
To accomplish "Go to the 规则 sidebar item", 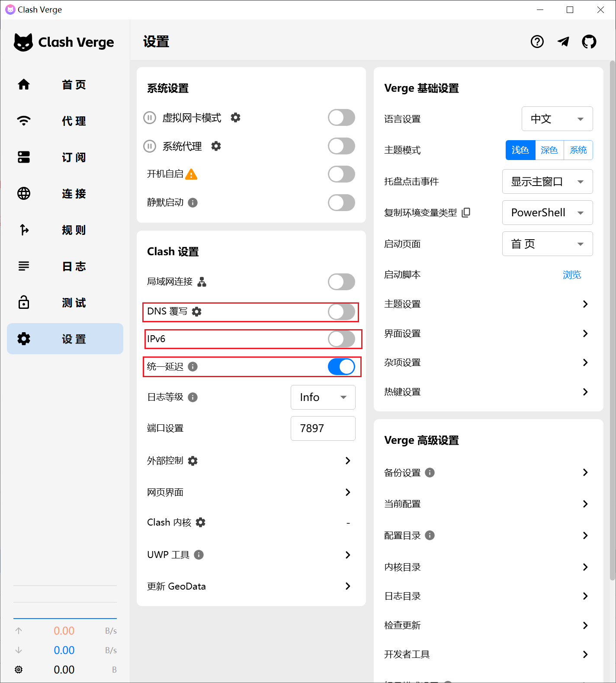I will [x=65, y=230].
